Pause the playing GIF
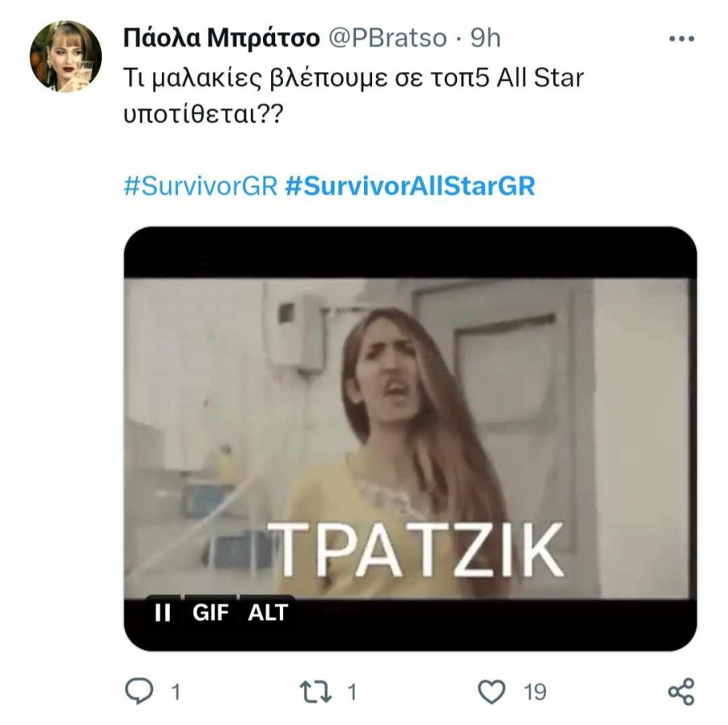 point(163,613)
